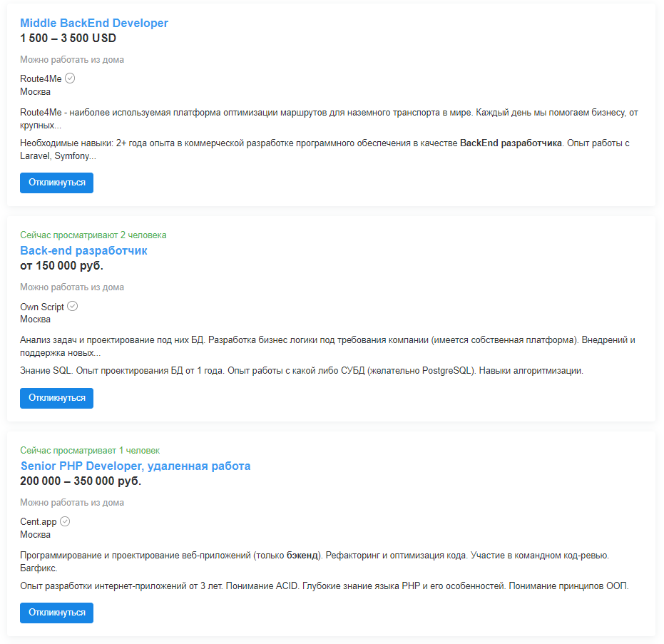Click the 'Сейчас просматривают 2 человека' notice
The width and height of the screenshot is (664, 644).
93,235
